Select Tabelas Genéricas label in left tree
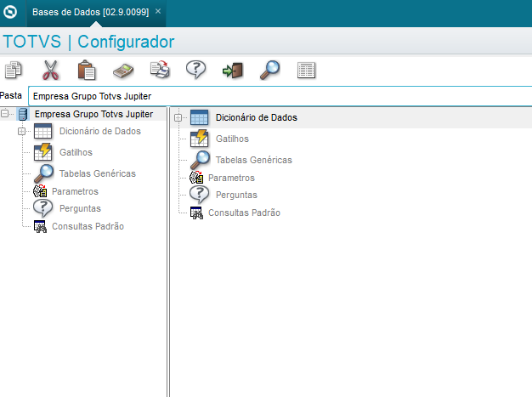 (x=98, y=173)
